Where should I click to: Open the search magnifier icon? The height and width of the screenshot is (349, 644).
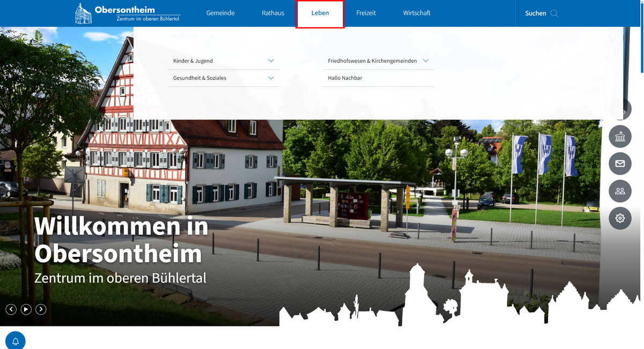pos(554,13)
